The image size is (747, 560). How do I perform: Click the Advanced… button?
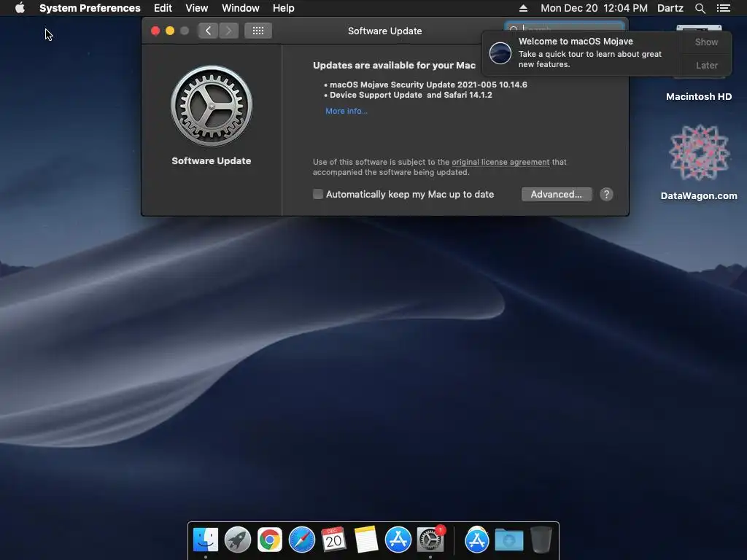(557, 194)
